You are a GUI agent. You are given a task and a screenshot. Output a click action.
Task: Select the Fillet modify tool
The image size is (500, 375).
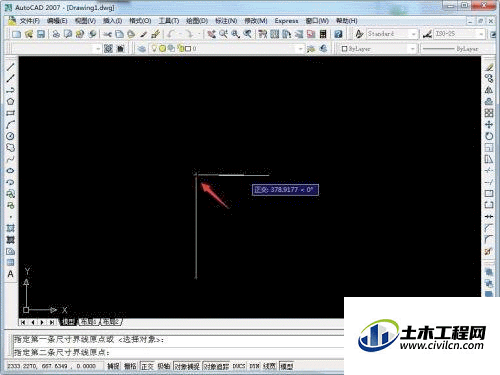[x=489, y=239]
